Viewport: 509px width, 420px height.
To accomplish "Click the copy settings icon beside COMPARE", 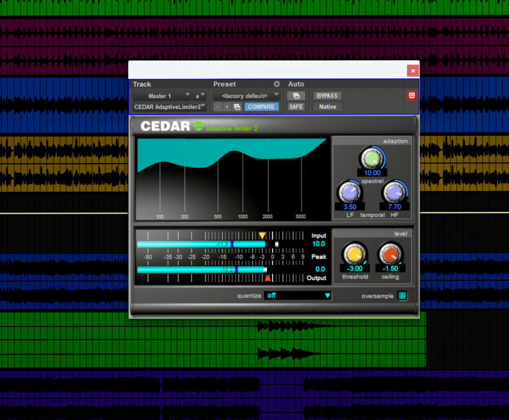I will tap(237, 107).
